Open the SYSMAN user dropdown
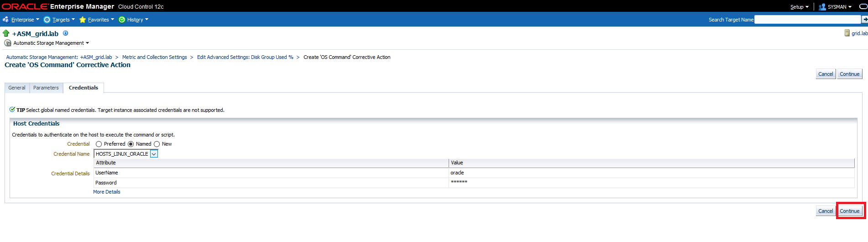 click(x=840, y=7)
